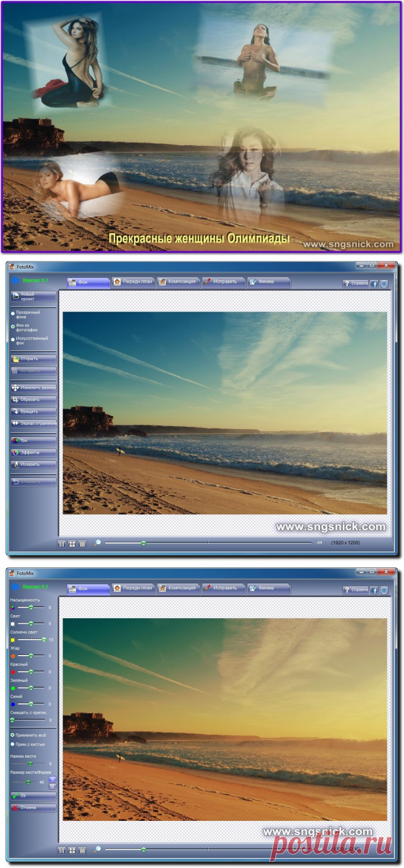Viewport: 404px width, 868px height.
Task: Click globe website icon in the tone sliders window
Action: tap(384, 590)
